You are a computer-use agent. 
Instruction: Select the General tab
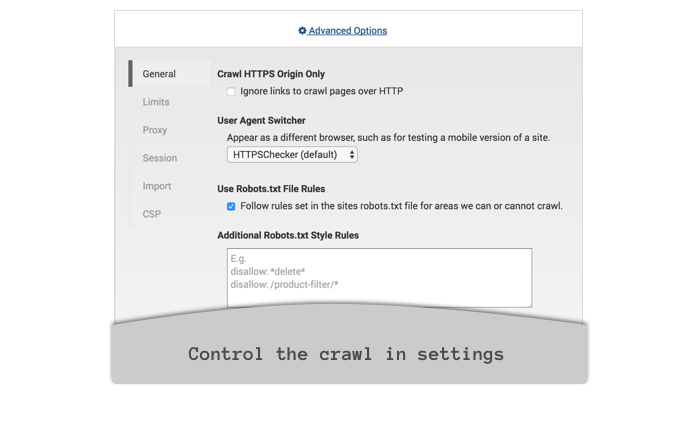(170, 74)
